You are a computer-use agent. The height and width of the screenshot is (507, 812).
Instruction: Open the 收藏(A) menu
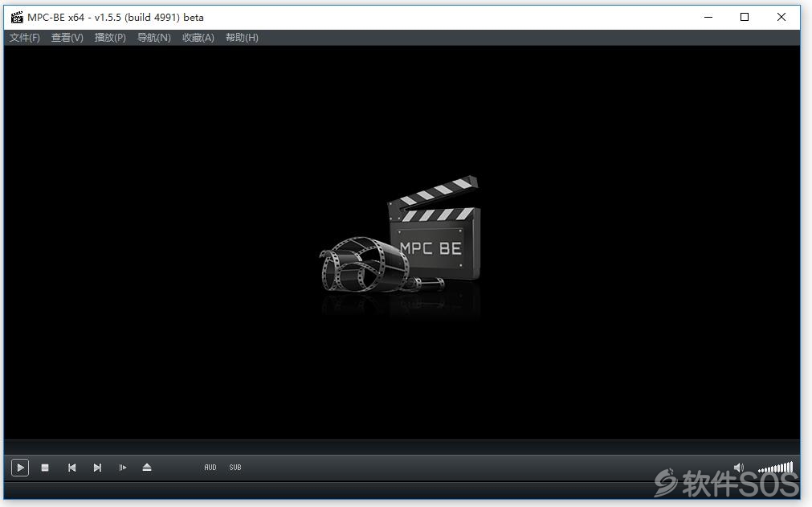tap(198, 38)
